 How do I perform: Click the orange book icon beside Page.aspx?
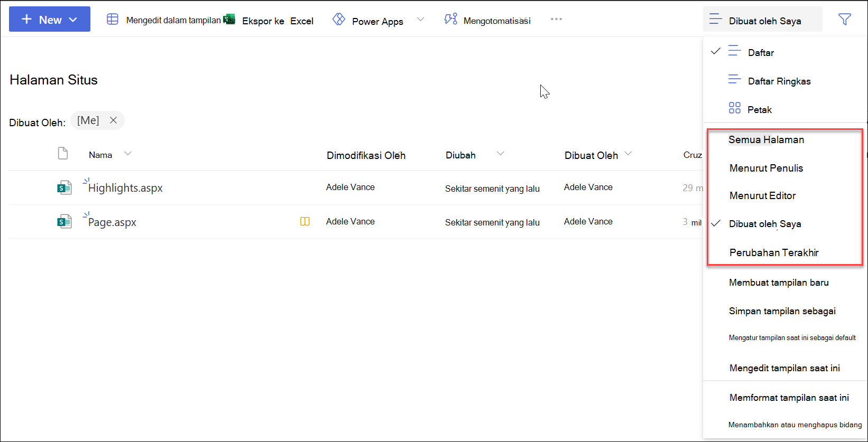[305, 222]
